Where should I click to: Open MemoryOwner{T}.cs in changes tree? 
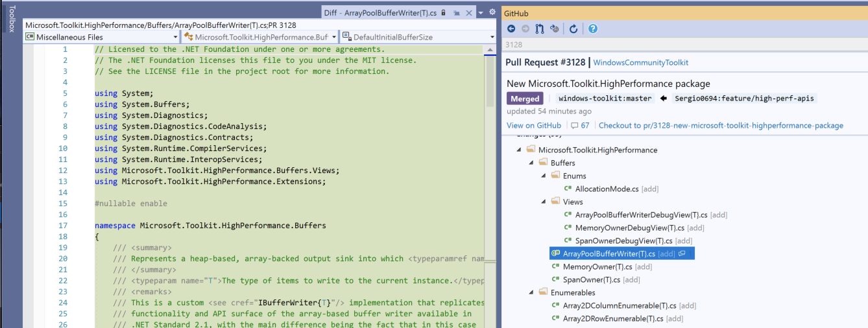(597, 266)
